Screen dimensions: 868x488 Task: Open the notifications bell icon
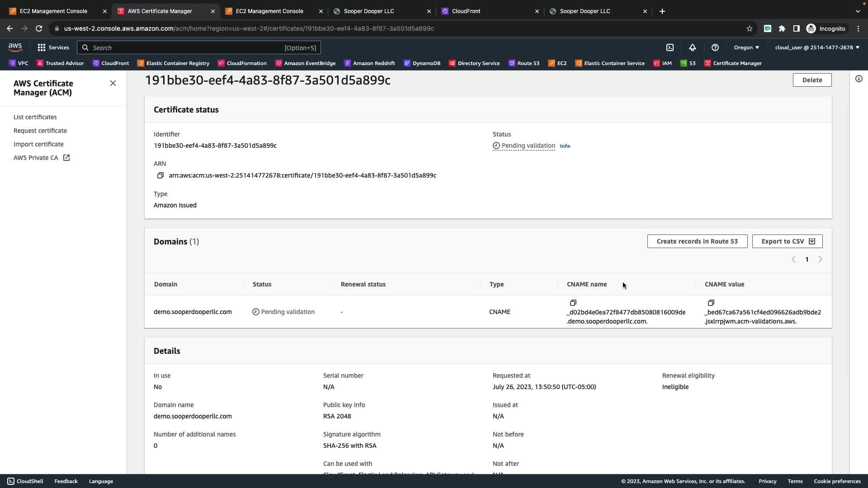click(692, 47)
